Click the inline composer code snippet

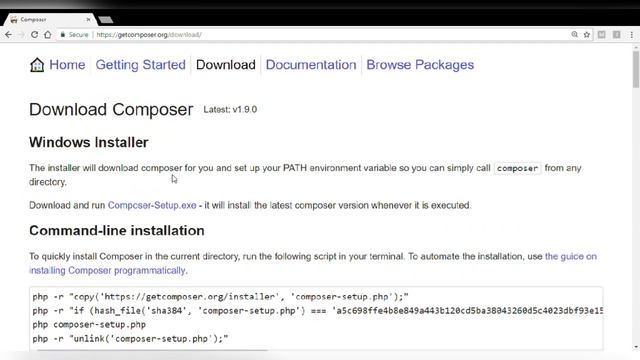[517, 168]
